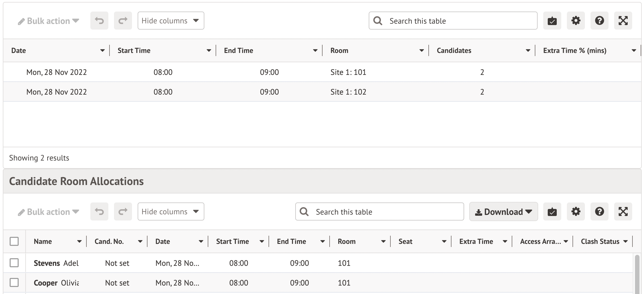Open Hide columns dropdown in top table
Image resolution: width=644 pixels, height=294 pixels.
pos(171,21)
